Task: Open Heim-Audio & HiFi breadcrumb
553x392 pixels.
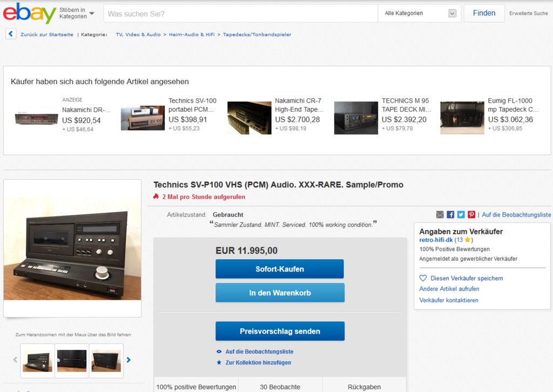Action: coord(191,35)
